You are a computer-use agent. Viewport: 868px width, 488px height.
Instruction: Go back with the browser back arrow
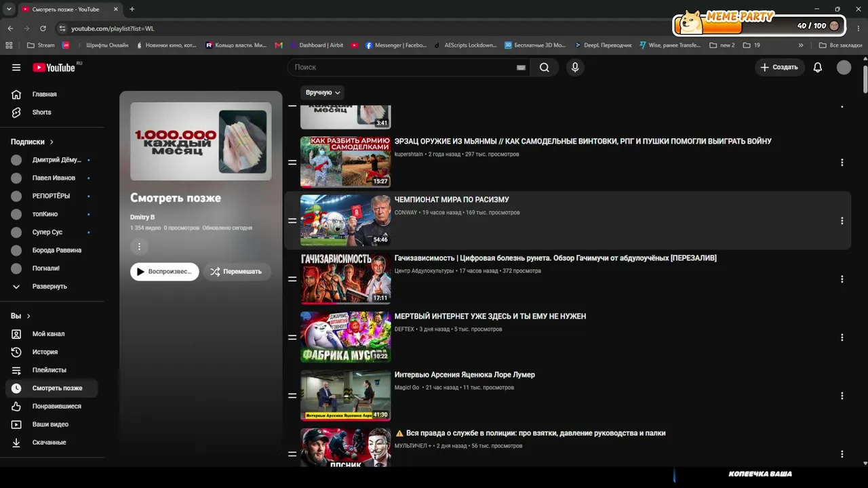click(x=10, y=28)
